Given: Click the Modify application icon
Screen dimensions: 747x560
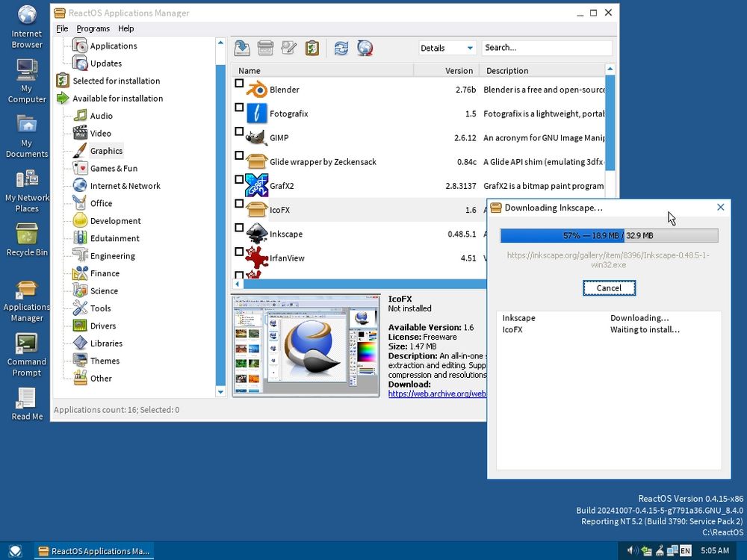Looking at the screenshot, I should (289, 48).
